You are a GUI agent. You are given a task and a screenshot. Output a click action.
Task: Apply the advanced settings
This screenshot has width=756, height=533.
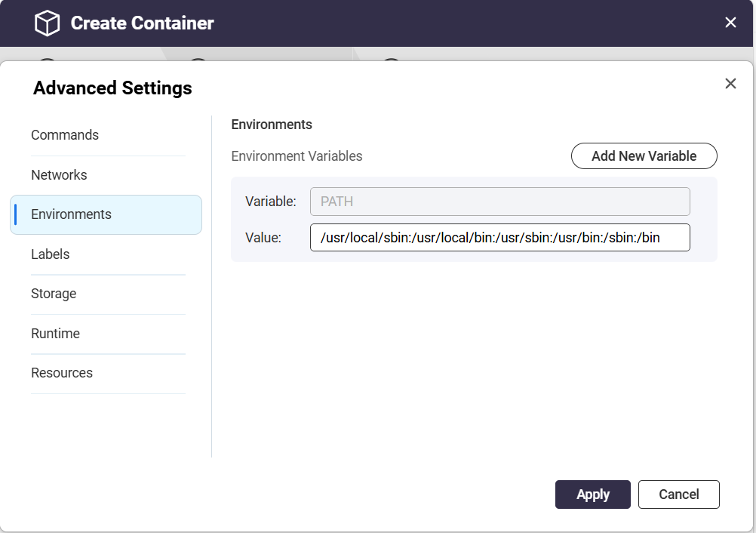[x=592, y=494]
